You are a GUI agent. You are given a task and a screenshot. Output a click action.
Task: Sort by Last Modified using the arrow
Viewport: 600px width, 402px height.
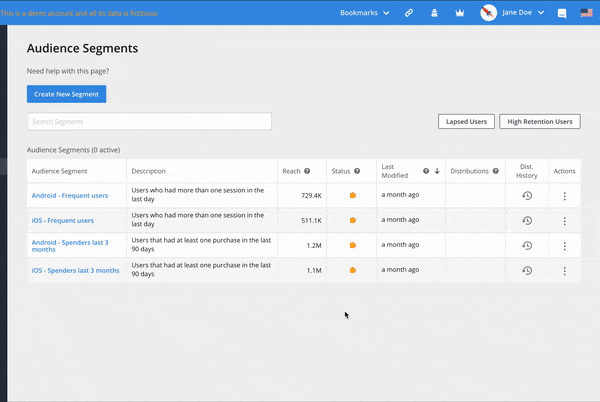(437, 171)
